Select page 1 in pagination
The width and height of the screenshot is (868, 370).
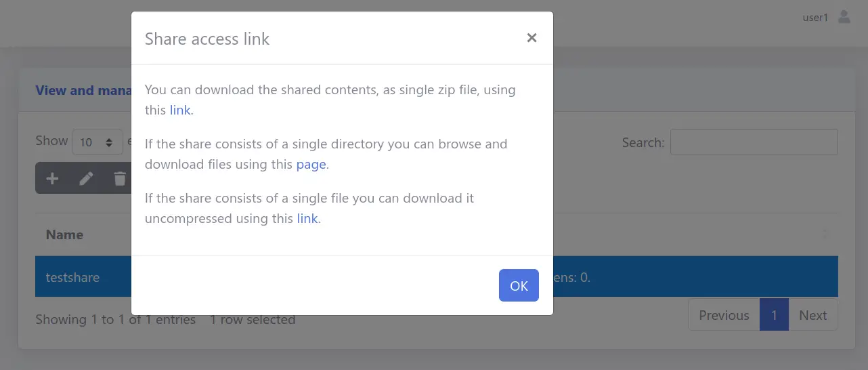pos(774,315)
